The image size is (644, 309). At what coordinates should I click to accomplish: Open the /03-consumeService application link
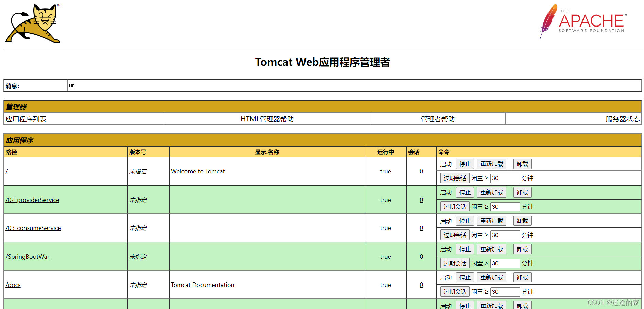33,228
